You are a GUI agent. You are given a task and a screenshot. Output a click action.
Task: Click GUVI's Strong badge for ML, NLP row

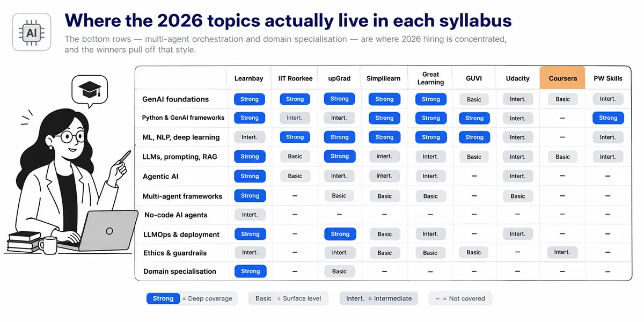[474, 137]
